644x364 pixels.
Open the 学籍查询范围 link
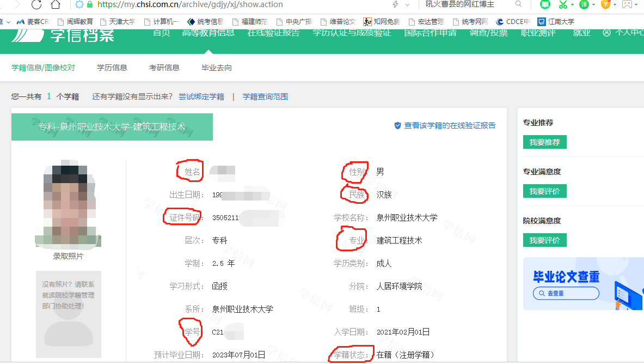click(265, 96)
